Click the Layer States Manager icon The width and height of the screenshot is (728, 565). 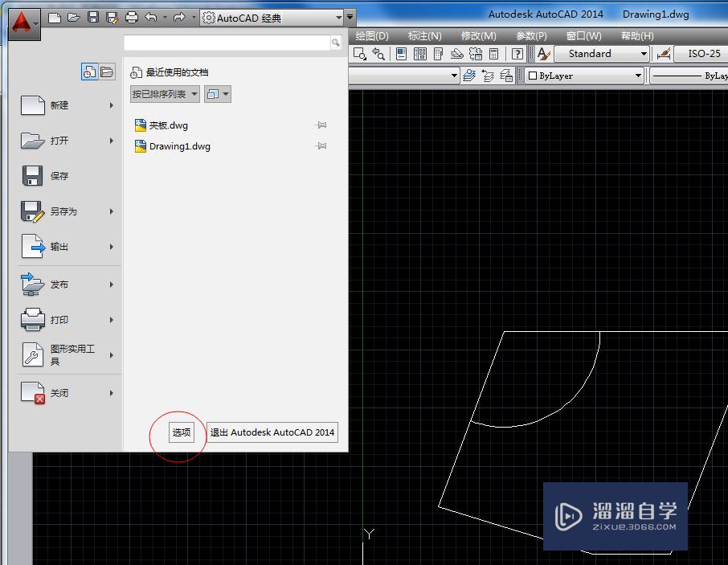[x=506, y=76]
